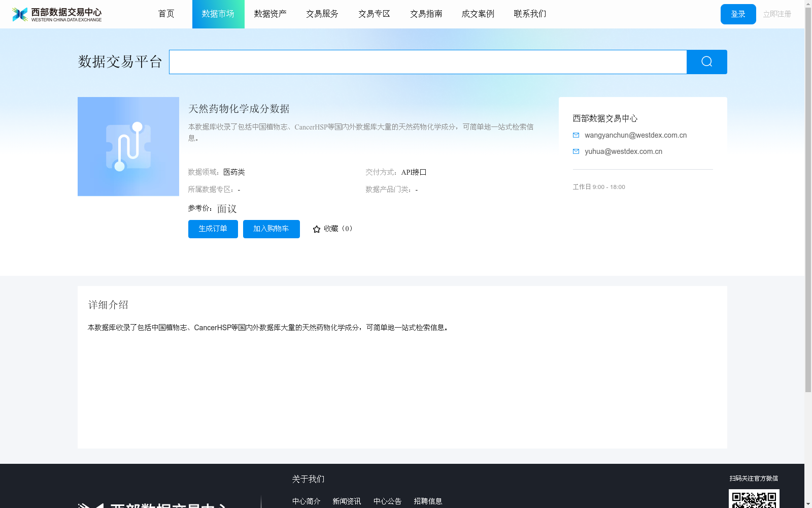Open the 交易指南 menu item
812x508 pixels.
426,14
